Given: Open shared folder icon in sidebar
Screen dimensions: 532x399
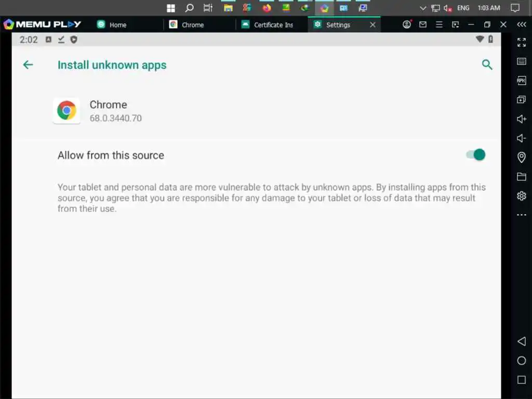Looking at the screenshot, I should pos(522,177).
